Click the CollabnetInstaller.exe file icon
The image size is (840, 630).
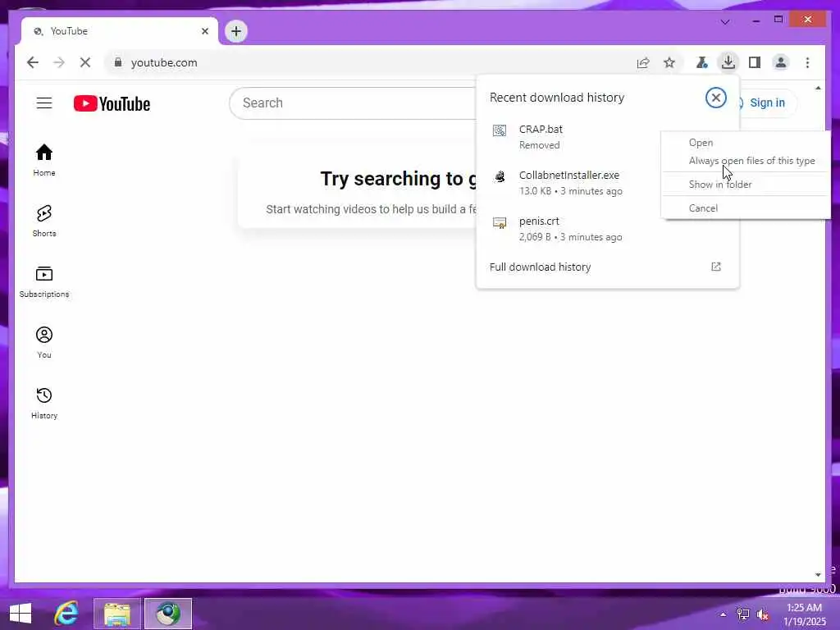coord(500,176)
